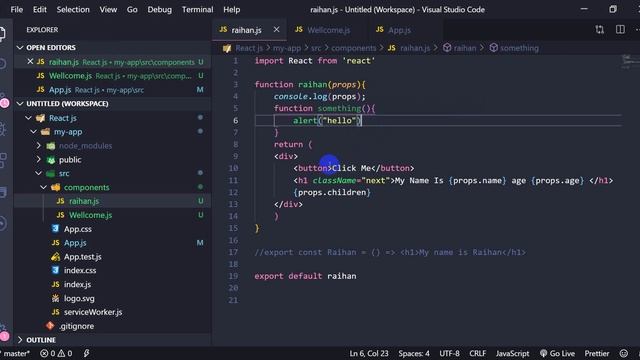Click the Ln 6, Col 23 cursor position
Image resolution: width=640 pixels, height=360 pixels.
pos(369,353)
